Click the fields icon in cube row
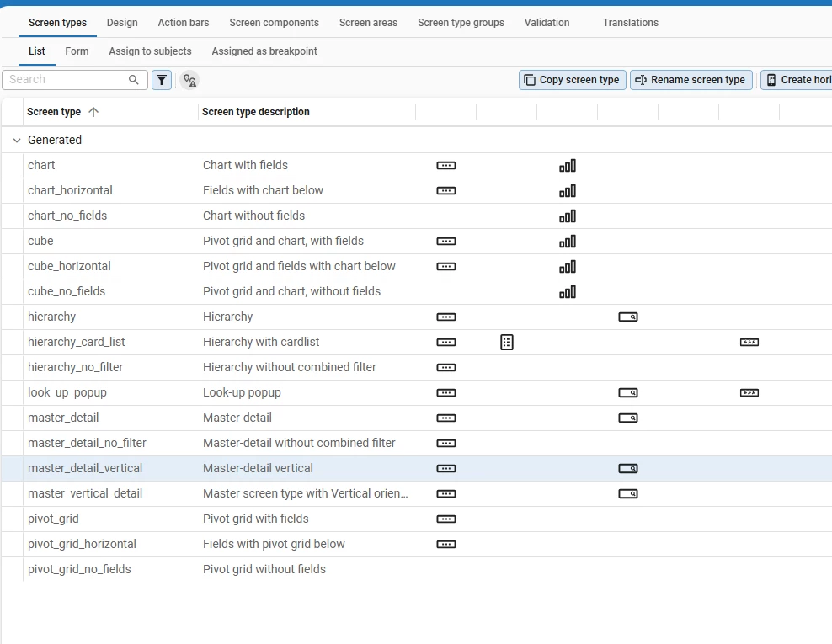 click(446, 242)
